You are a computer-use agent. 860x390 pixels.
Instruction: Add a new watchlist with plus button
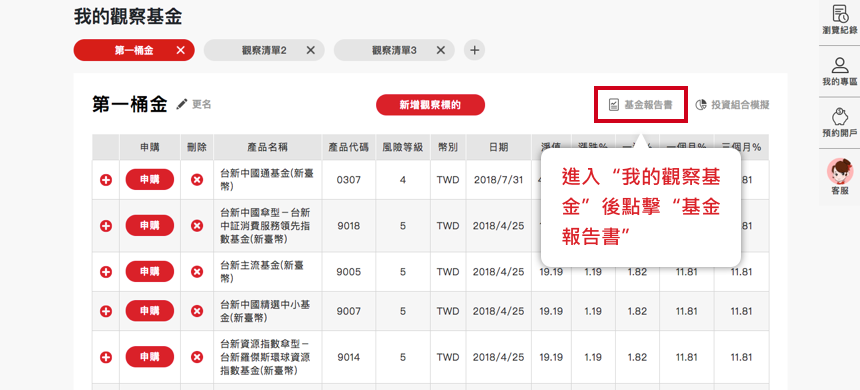[474, 50]
